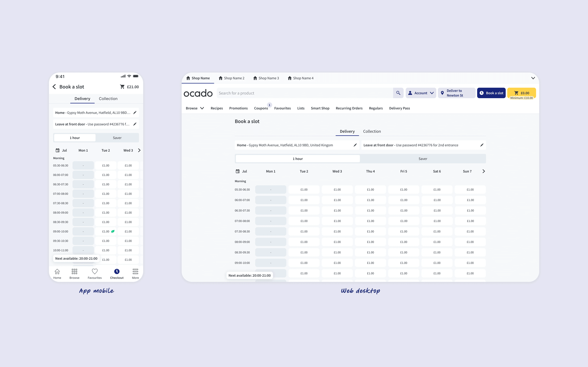
Task: Click the search magnifier icon on desktop
Action: [398, 93]
